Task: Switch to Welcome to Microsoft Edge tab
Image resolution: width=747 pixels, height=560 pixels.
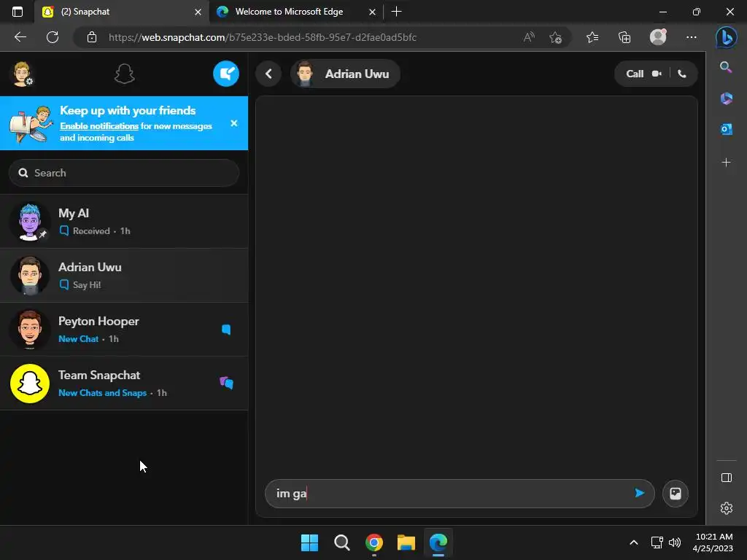Action: point(295,12)
